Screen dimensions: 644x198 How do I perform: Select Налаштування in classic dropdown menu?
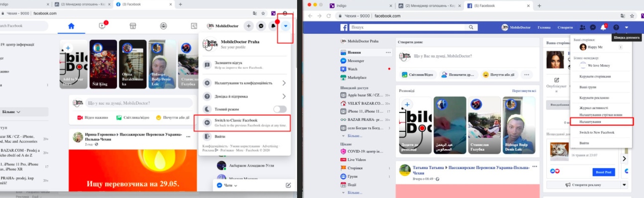click(602, 121)
